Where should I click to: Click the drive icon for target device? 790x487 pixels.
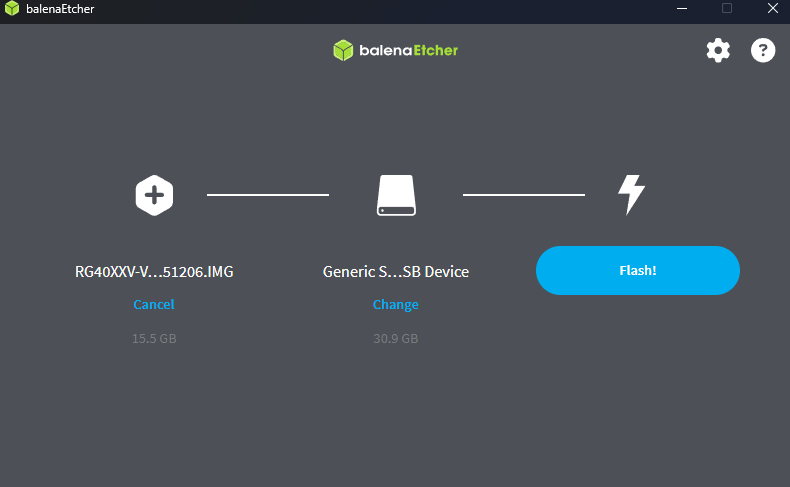tap(396, 195)
